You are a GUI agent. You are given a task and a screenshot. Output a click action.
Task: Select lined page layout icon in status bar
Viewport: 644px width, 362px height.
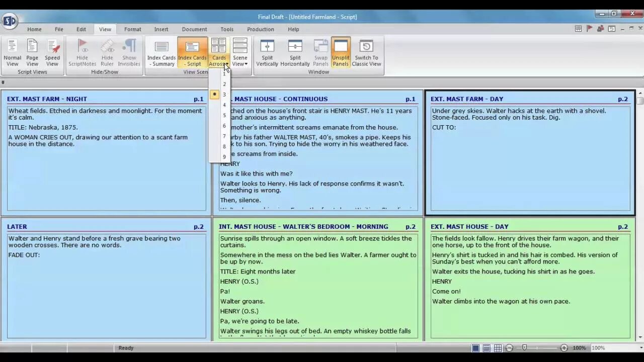point(487,348)
